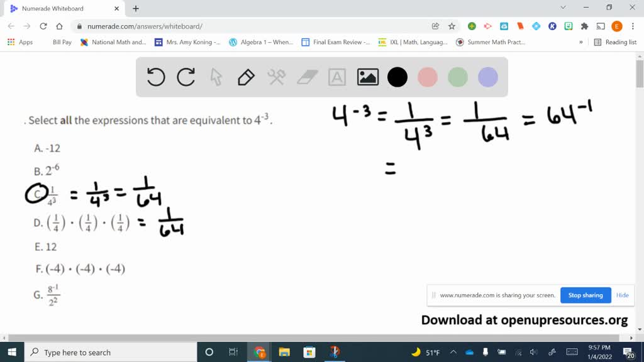The height and width of the screenshot is (362, 644).
Task: Click the Undo arrow on the whiteboard toolbar
Action: 155,77
